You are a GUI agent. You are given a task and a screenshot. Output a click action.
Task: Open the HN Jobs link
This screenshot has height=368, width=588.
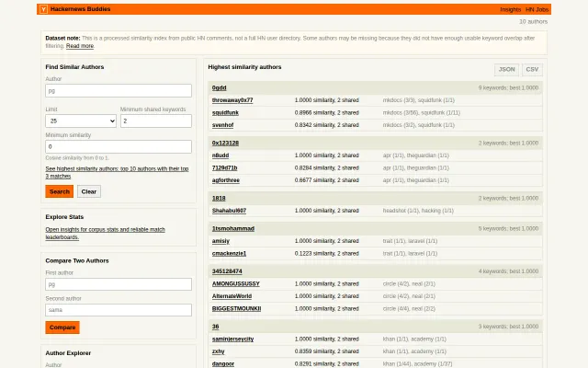537,9
